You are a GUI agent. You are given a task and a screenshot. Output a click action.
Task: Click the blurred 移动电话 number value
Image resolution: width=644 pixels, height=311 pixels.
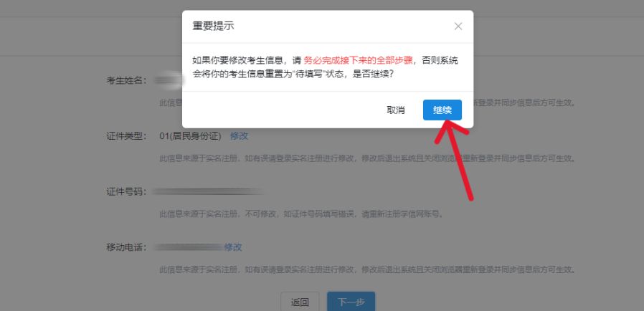click(189, 247)
